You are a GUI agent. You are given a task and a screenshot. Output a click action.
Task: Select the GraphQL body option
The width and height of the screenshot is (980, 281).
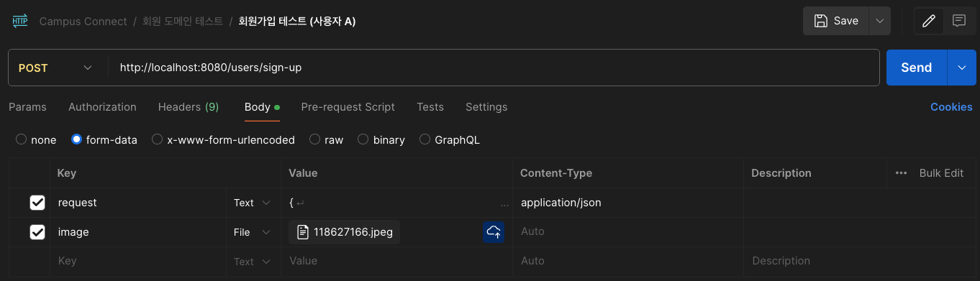click(x=450, y=139)
